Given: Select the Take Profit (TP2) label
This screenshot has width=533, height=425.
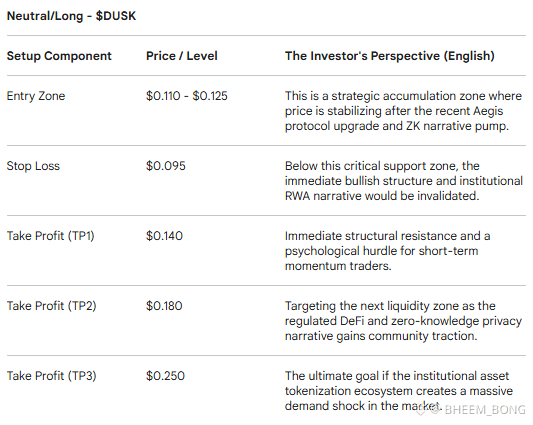Looking at the screenshot, I should click(51, 306).
